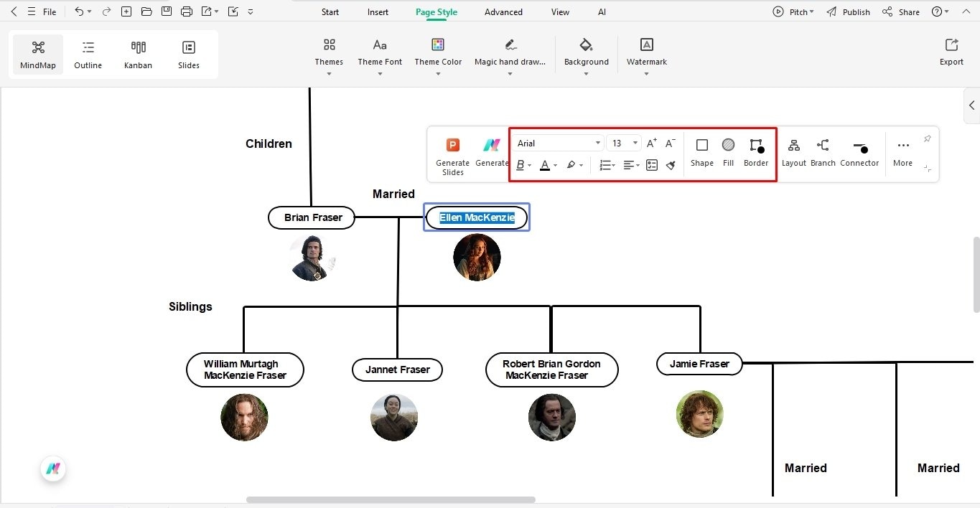Click the Publish button
980x508 pixels.
[854, 11]
